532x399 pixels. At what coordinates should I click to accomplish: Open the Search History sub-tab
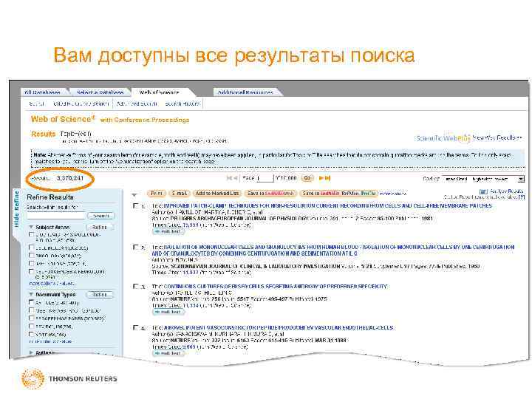coord(183,104)
